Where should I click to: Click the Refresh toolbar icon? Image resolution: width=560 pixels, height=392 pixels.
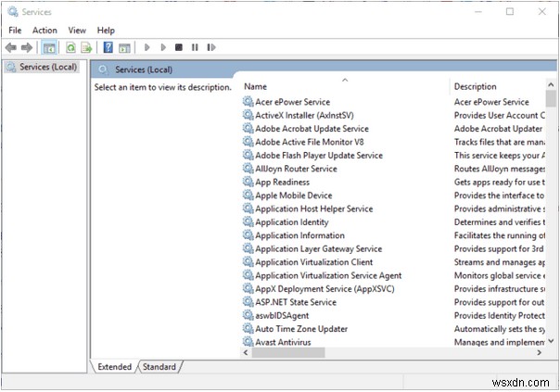(x=70, y=47)
